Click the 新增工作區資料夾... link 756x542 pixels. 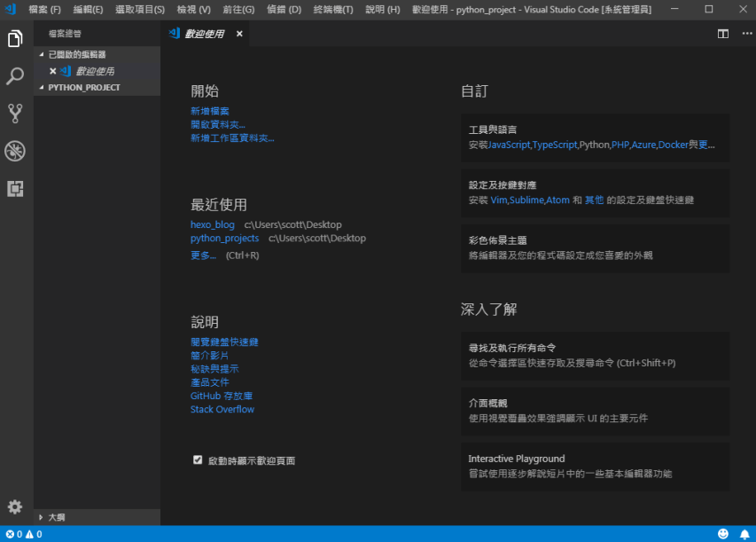tap(232, 138)
